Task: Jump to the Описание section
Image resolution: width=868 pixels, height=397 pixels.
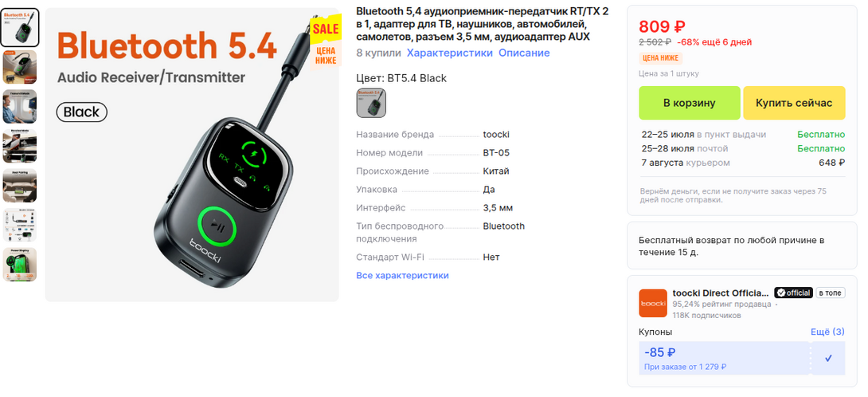Action: coord(524,53)
